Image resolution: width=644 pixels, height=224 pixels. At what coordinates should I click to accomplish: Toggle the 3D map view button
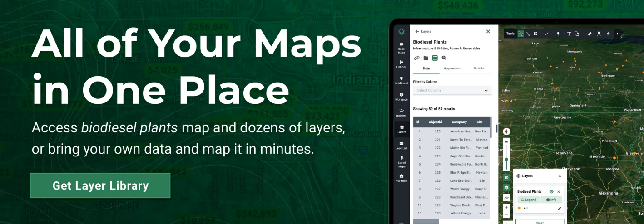pyautogui.click(x=506, y=177)
